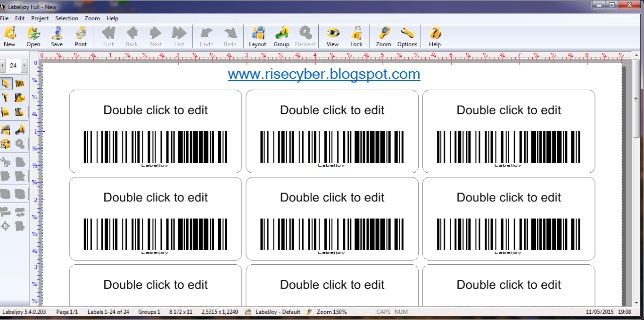Click the Help question mark icon
644x320 pixels.
435,37
